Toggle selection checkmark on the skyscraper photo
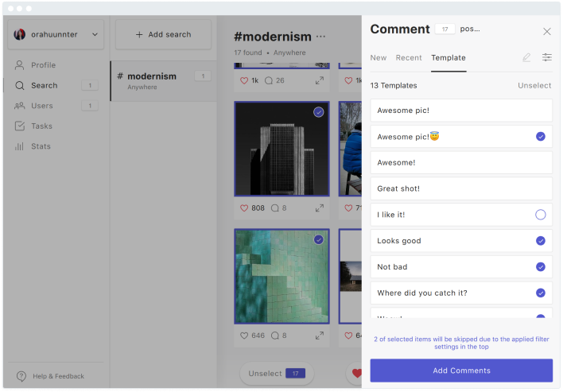This screenshot has height=392, width=563. (319, 112)
